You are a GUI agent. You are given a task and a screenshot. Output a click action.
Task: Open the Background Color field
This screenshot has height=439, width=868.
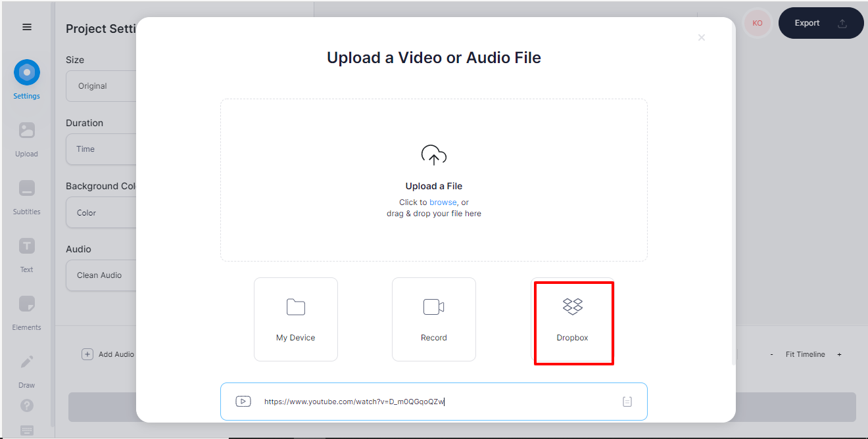101,213
